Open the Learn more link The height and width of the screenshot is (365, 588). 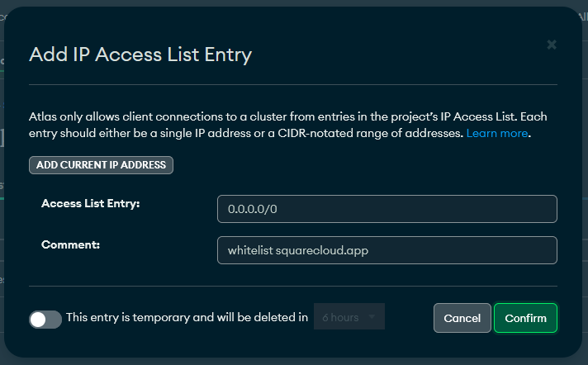pos(497,133)
